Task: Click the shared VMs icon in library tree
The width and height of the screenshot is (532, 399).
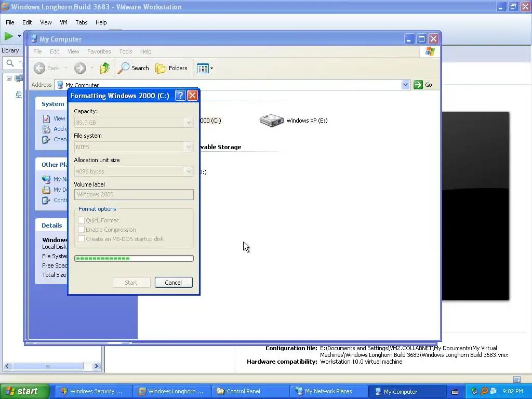Action: pos(19,95)
